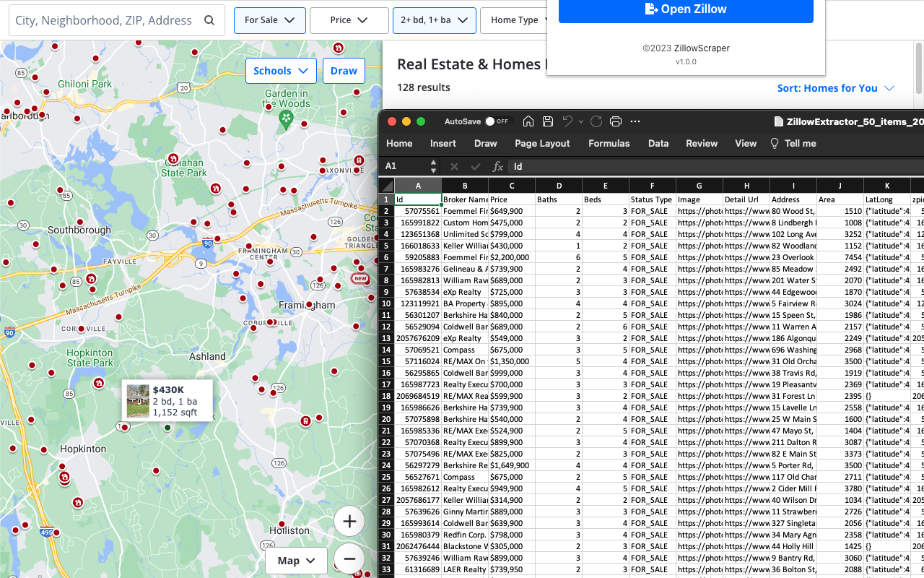Image resolution: width=924 pixels, height=578 pixels.
Task: Select the select-all corner of the spreadsheet
Action: pos(386,186)
